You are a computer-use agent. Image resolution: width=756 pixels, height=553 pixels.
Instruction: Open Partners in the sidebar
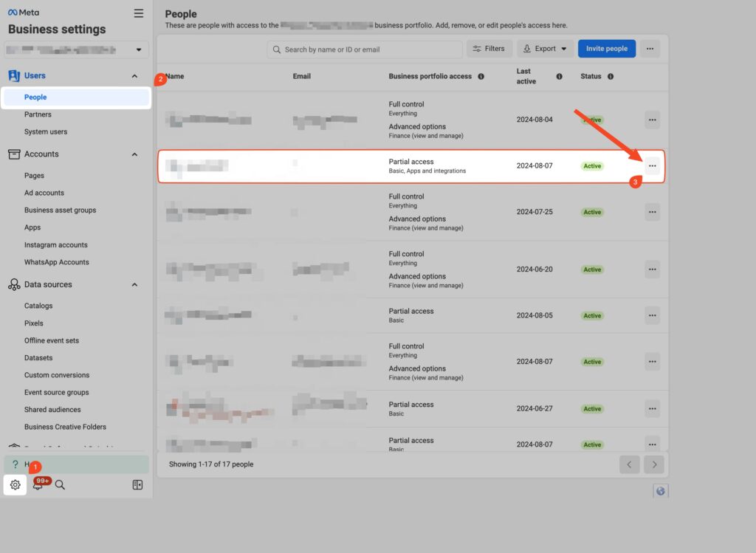coord(38,114)
